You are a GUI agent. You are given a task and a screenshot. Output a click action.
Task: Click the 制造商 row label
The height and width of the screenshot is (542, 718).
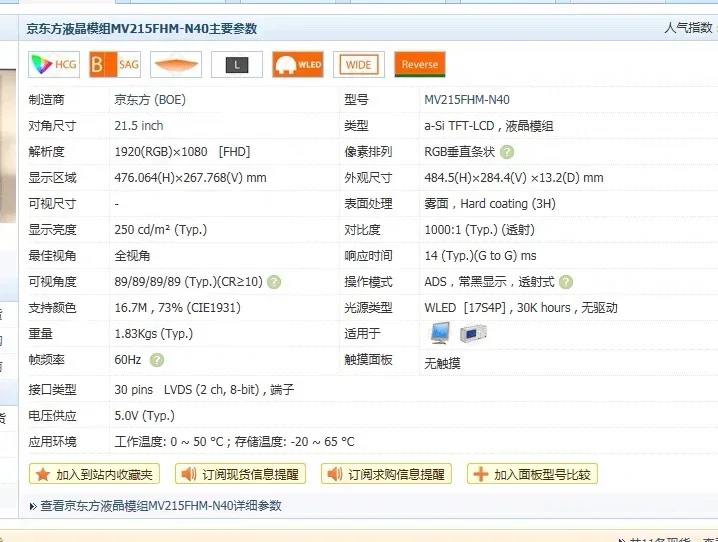(46, 100)
